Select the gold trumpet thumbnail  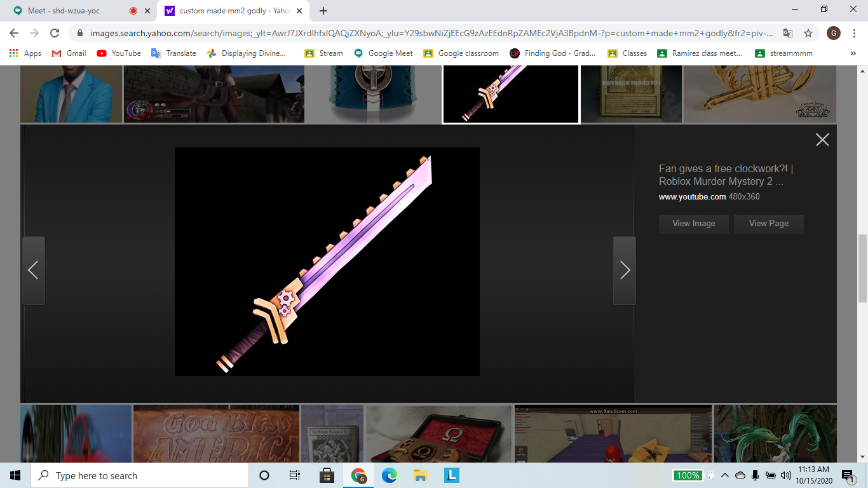760,93
